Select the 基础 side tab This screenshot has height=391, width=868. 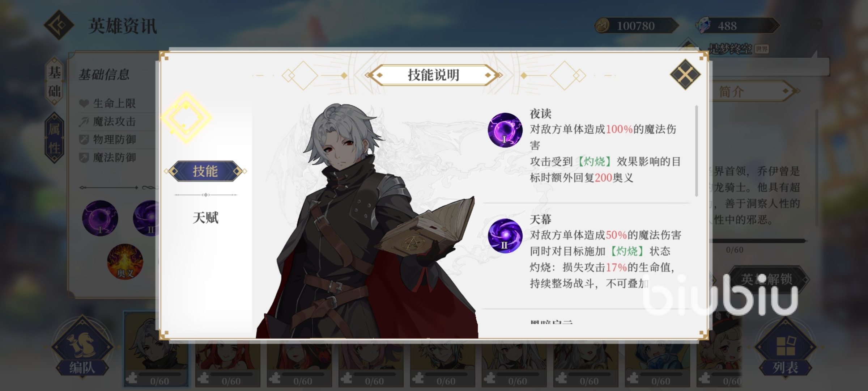point(54,81)
